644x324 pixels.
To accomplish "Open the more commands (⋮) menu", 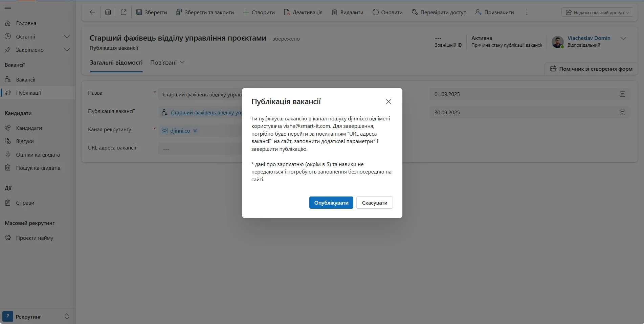I will tap(527, 12).
